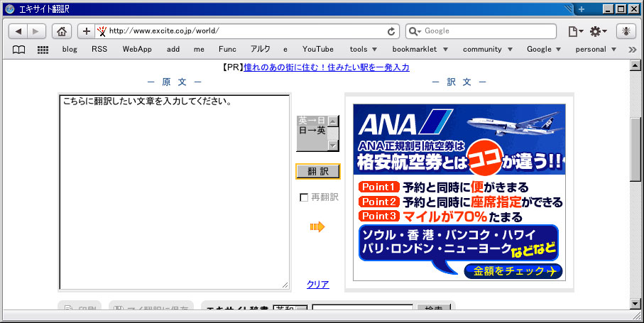Image resolution: width=644 pixels, height=323 pixels.
Task: Open the ANA airline banner ad
Action: click(459, 192)
